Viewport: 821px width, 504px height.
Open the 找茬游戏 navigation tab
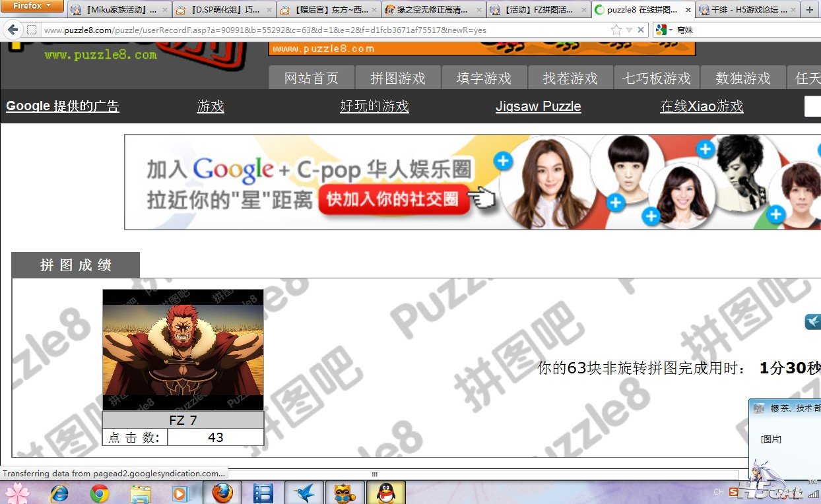(571, 78)
